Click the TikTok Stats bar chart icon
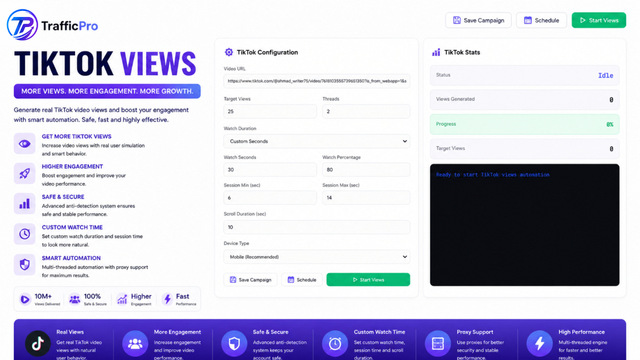This screenshot has height=360, width=640. click(436, 52)
